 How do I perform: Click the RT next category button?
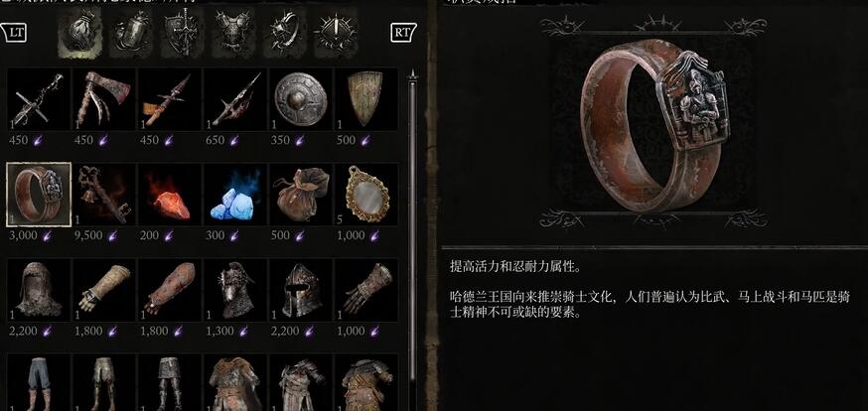click(x=403, y=32)
